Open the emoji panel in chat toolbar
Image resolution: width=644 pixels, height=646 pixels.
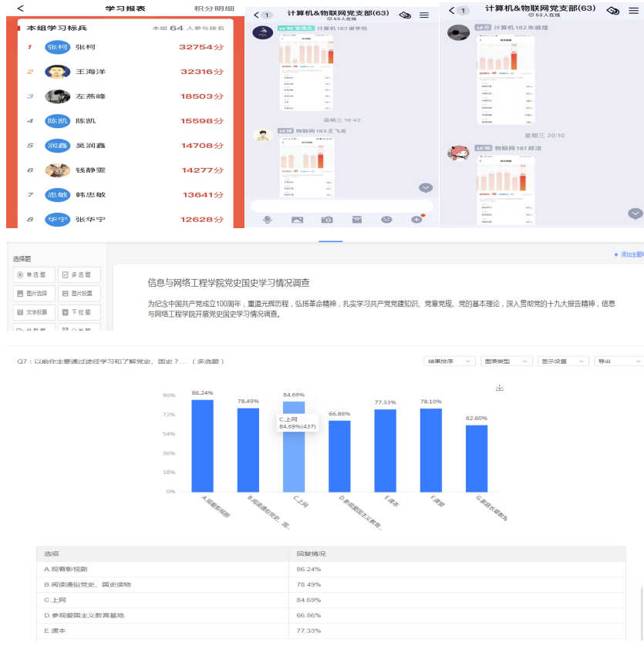[386, 220]
